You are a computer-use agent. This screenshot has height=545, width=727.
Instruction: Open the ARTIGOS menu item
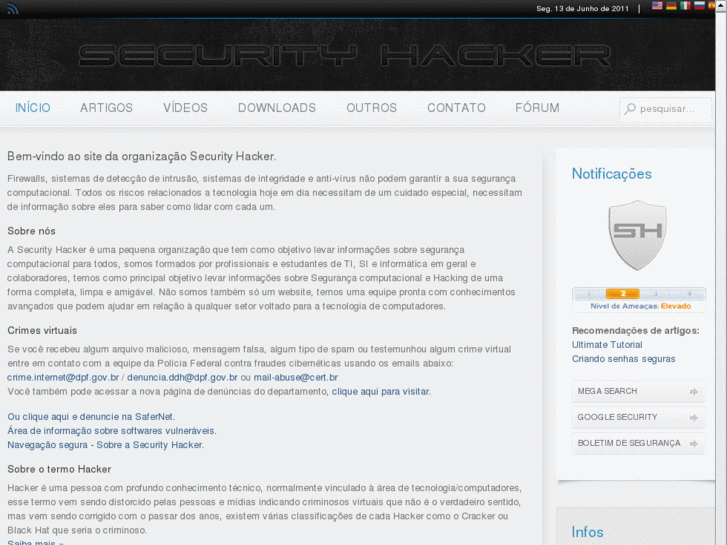(106, 108)
